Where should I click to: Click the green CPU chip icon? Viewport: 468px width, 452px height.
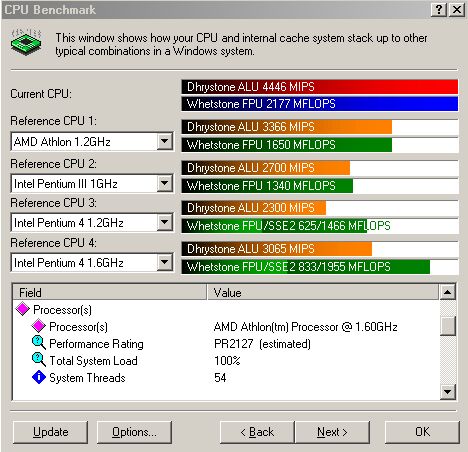(26, 42)
